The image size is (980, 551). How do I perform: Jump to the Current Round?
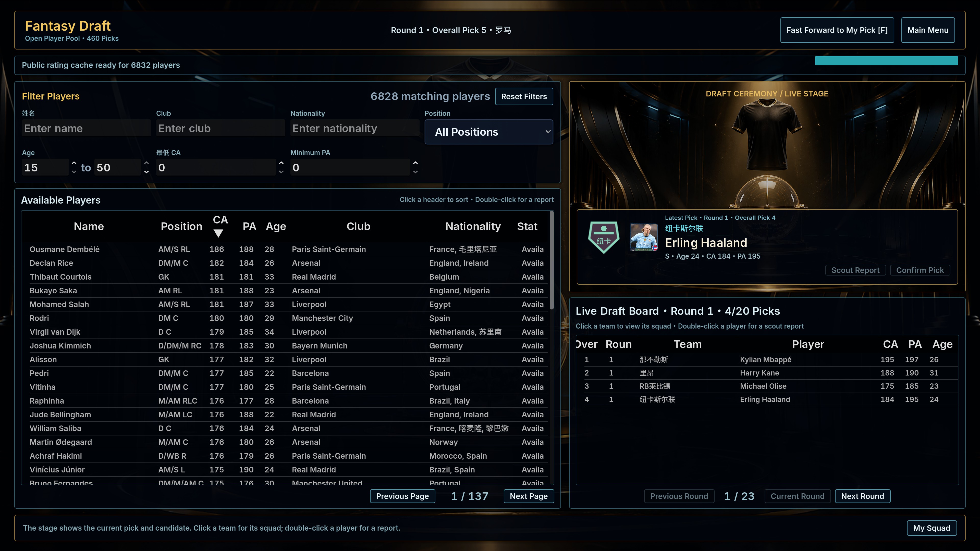click(x=797, y=496)
